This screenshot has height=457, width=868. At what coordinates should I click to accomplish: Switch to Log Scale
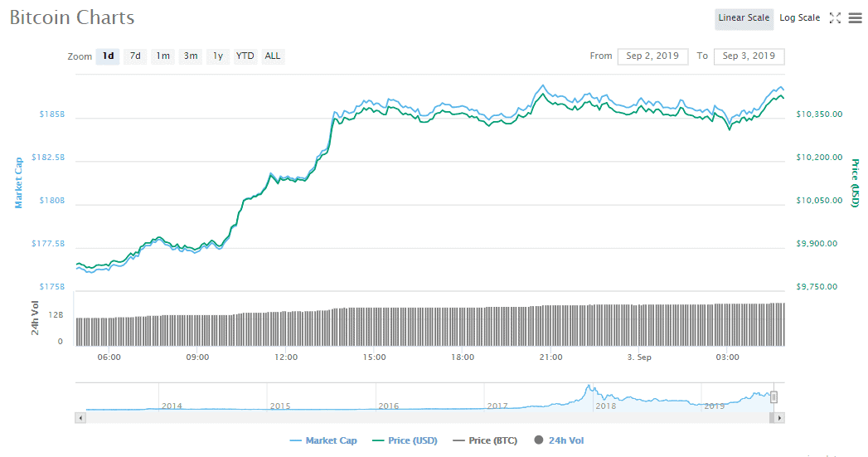click(x=799, y=17)
